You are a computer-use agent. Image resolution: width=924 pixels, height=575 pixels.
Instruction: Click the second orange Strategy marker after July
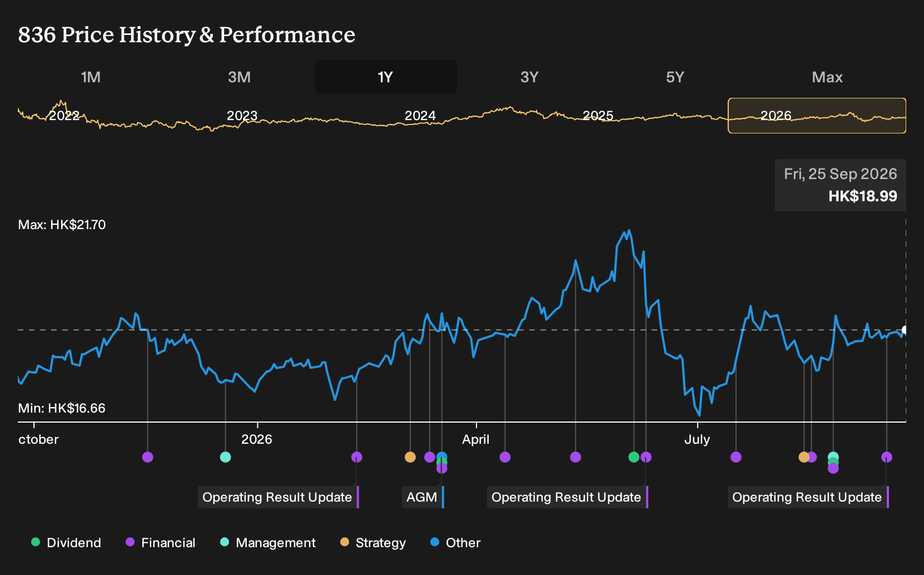point(804,457)
